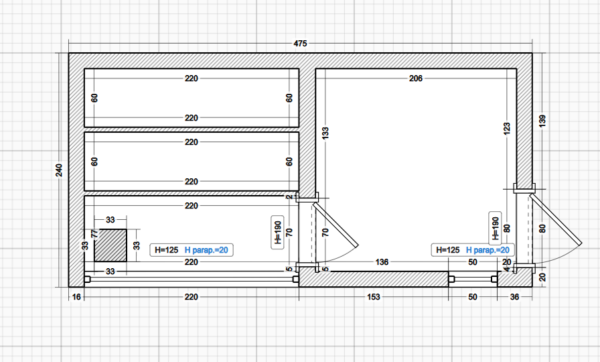Select the 240 overall height dimension
This screenshot has height=362, width=600.
pos(59,170)
